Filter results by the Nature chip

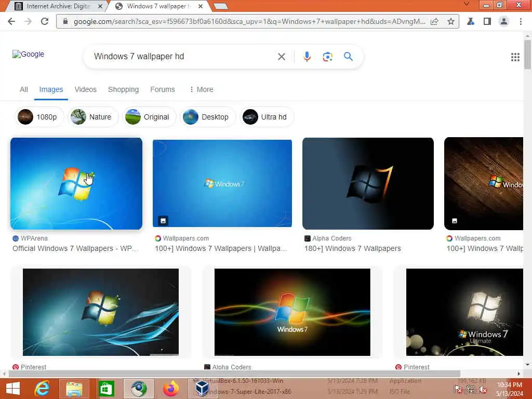point(93,117)
